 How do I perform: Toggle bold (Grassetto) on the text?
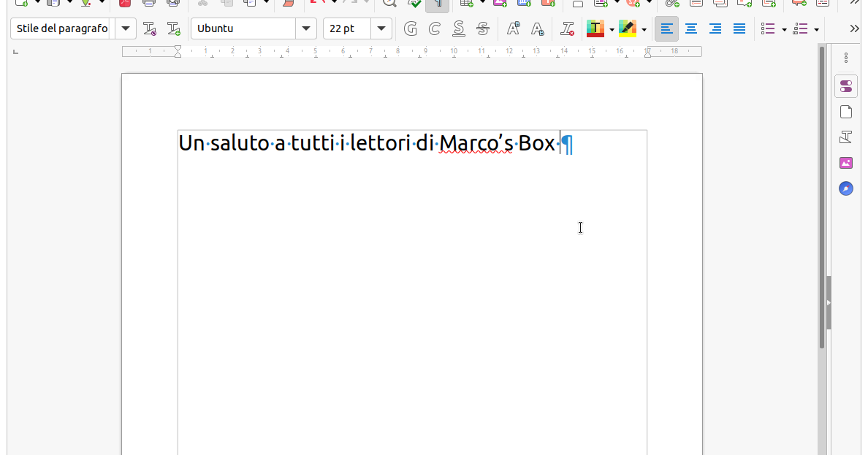pyautogui.click(x=410, y=28)
